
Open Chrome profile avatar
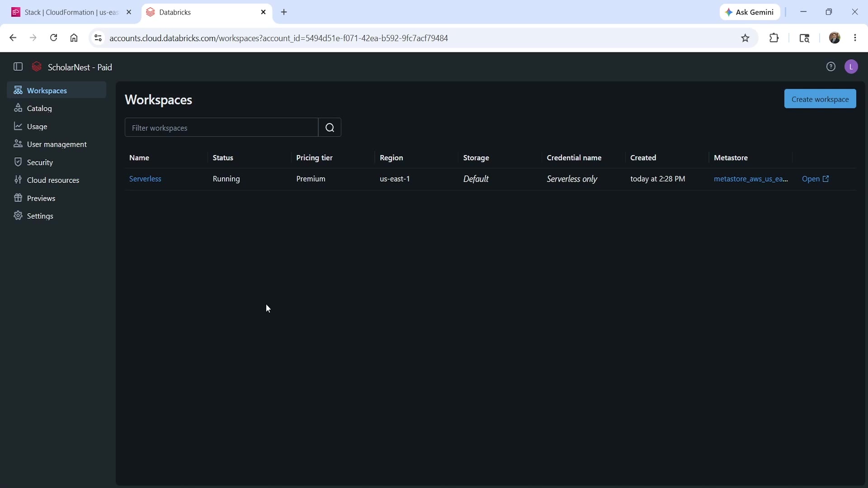(835, 38)
